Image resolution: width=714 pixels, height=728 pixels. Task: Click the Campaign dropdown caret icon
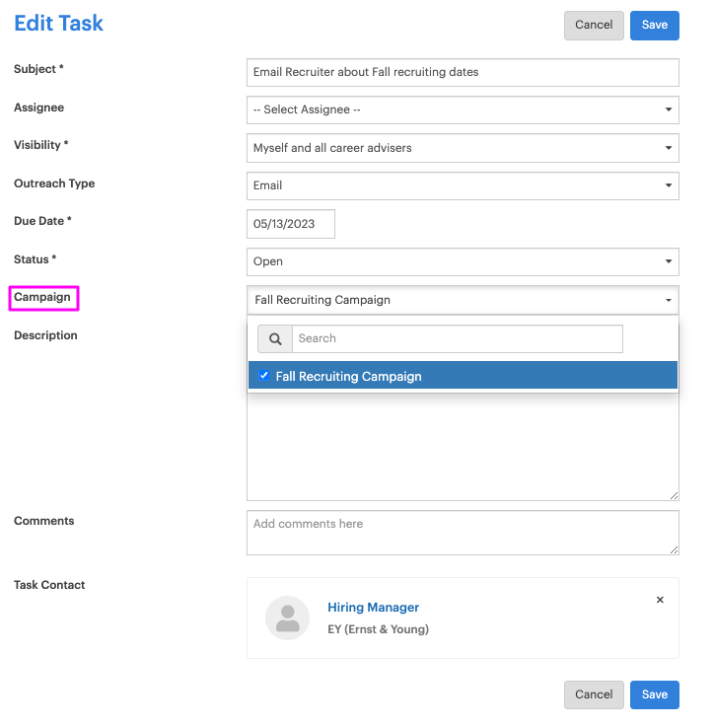coord(669,300)
